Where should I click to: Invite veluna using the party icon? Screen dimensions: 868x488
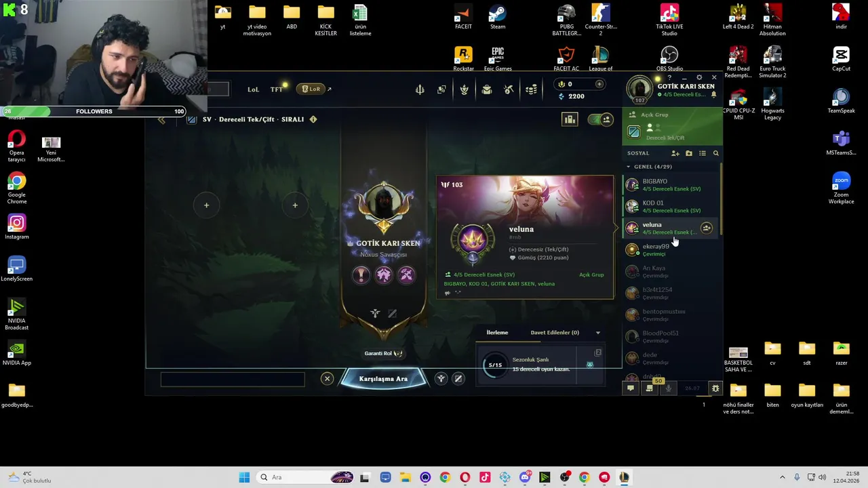[706, 228]
